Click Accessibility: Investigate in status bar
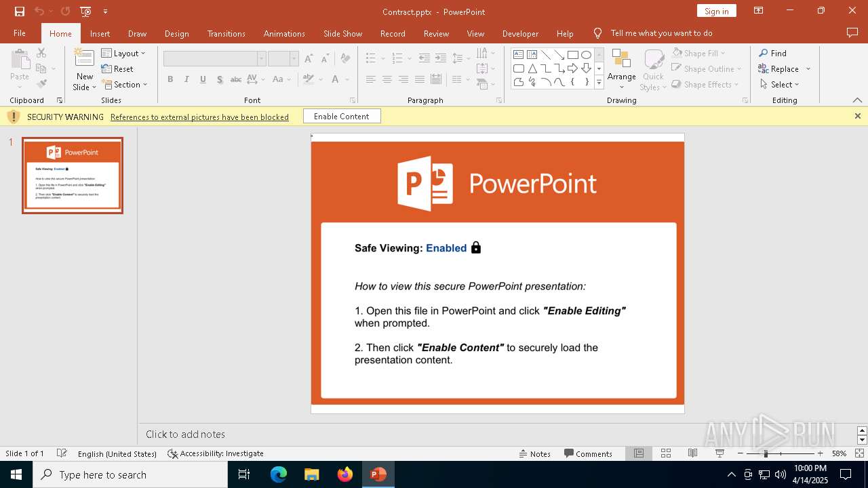Image resolution: width=868 pixels, height=488 pixels. point(215,453)
